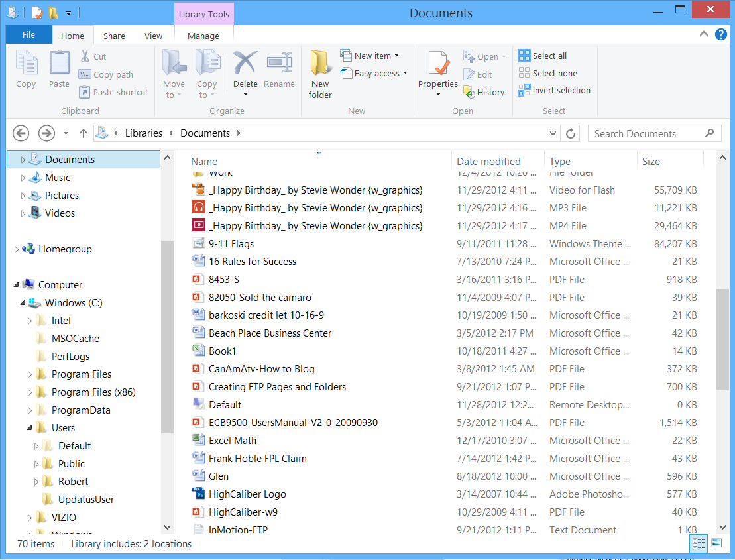Viewport: 735px width, 560px height.
Task: Click the Select all icon
Action: (524, 56)
